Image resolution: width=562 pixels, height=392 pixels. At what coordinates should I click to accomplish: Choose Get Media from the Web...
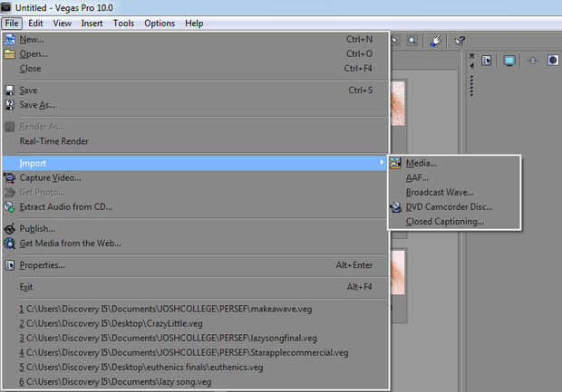tap(195, 243)
